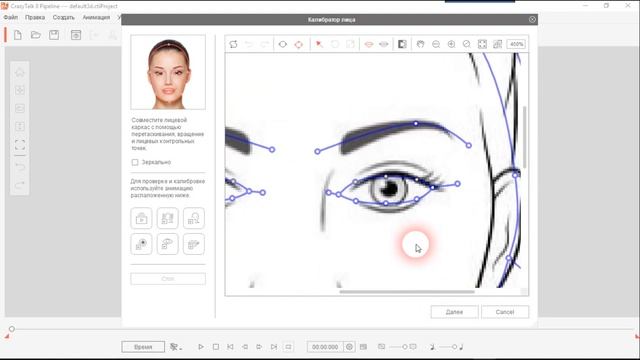Click the main timeline playhead marker
This screenshot has width=640, height=360.
12,329
